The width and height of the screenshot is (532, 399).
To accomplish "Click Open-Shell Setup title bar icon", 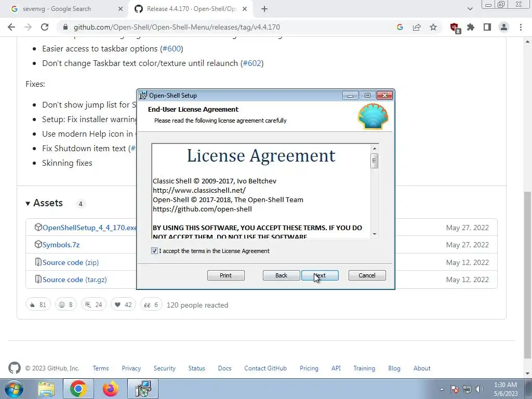I will point(143,96).
